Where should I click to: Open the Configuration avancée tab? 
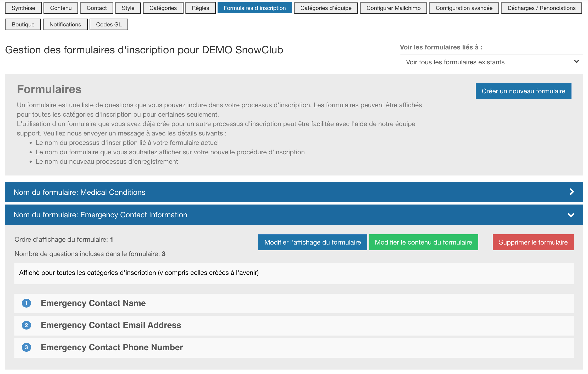coord(464,8)
